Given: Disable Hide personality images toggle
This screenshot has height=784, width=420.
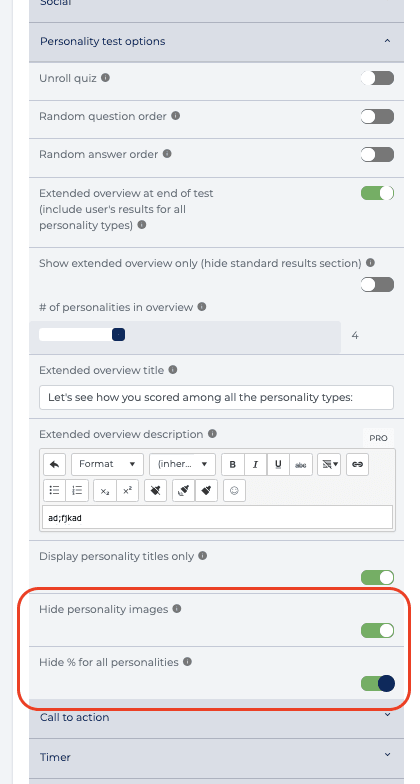Looking at the screenshot, I should [x=378, y=630].
